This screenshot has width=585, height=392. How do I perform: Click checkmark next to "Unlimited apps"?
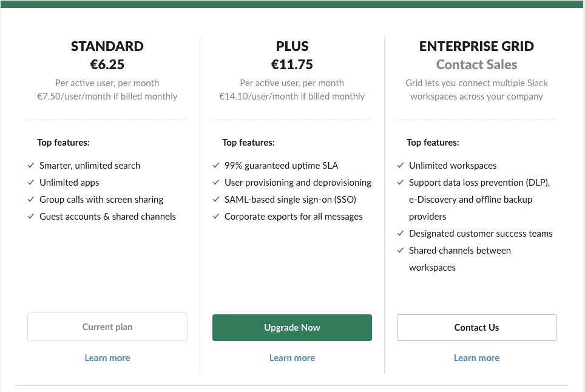pyautogui.click(x=30, y=182)
